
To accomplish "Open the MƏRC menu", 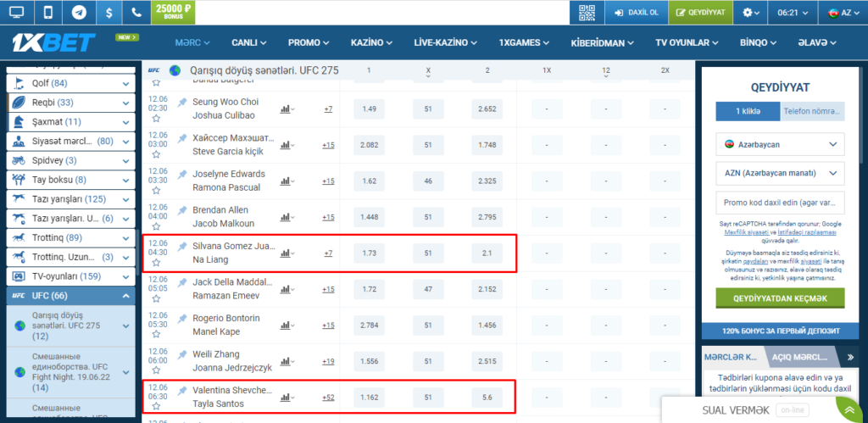I will pyautogui.click(x=192, y=42).
